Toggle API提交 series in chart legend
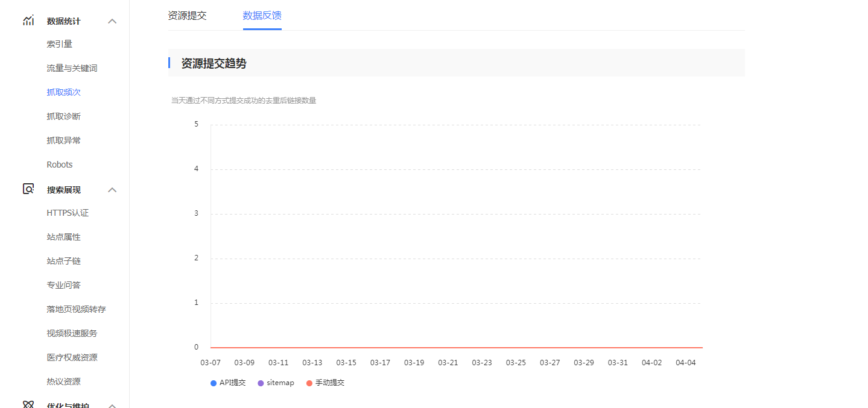The image size is (868, 408). pos(228,383)
